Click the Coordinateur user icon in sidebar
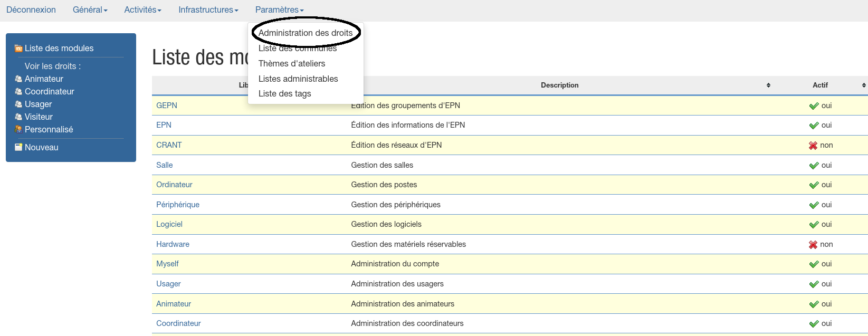The image size is (868, 336). (x=18, y=92)
